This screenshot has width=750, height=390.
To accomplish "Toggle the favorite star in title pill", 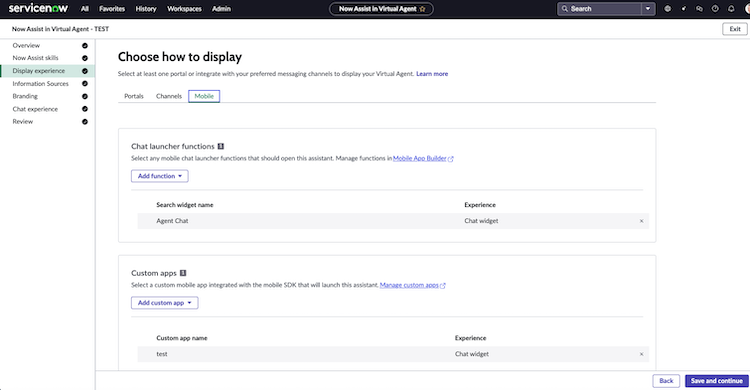I will tap(422, 9).
